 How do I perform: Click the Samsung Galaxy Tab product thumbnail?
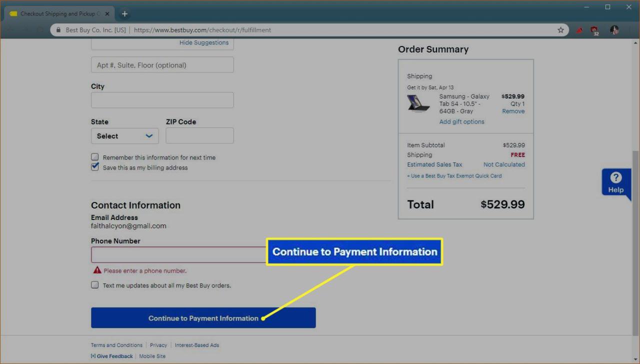[x=418, y=103]
